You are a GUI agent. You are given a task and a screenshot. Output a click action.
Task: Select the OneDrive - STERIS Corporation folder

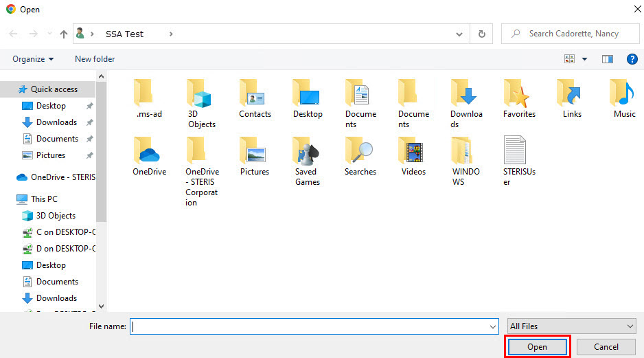pyautogui.click(x=202, y=172)
